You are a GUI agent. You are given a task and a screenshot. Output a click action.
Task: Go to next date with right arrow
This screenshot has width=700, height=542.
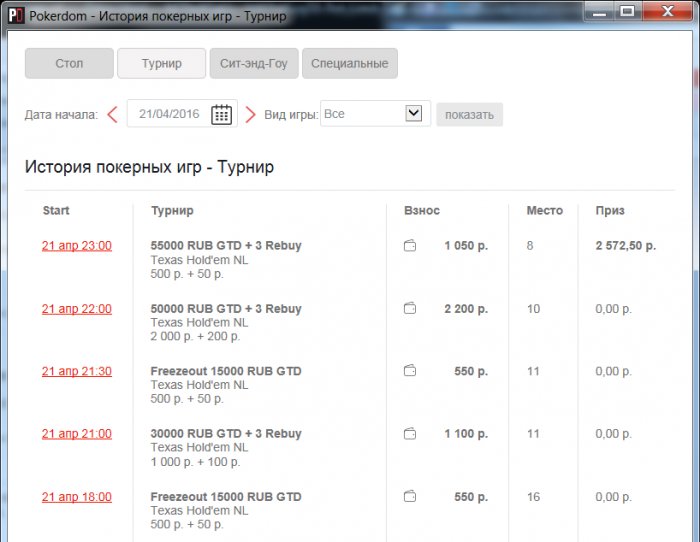click(250, 115)
